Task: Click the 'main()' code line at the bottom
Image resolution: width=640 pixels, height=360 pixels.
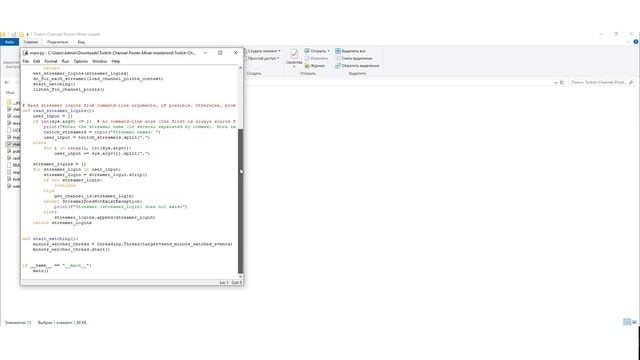Action: point(40,271)
